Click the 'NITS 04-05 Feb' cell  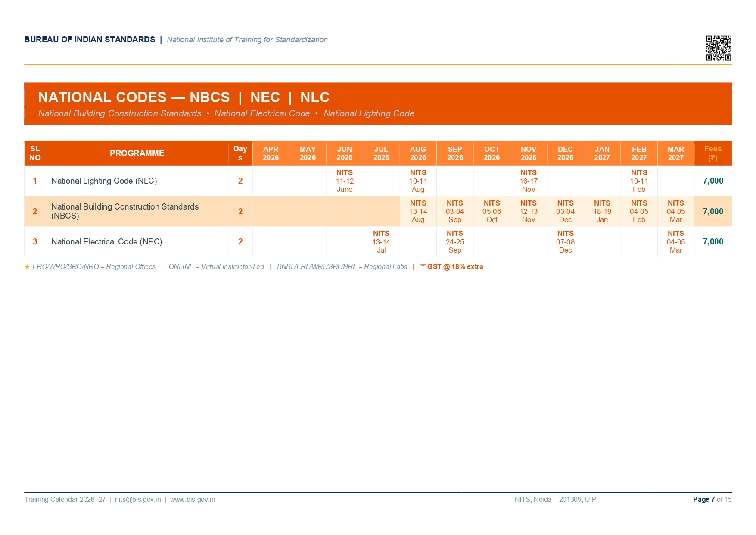pyautogui.click(x=639, y=211)
